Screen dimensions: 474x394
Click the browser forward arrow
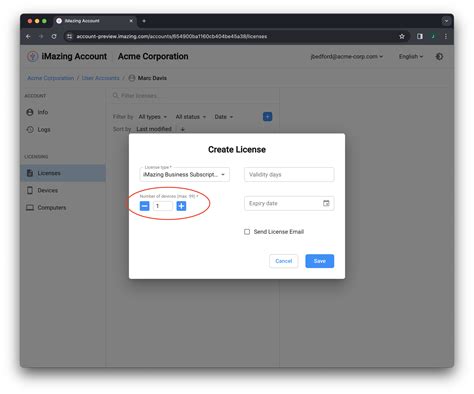click(x=41, y=36)
